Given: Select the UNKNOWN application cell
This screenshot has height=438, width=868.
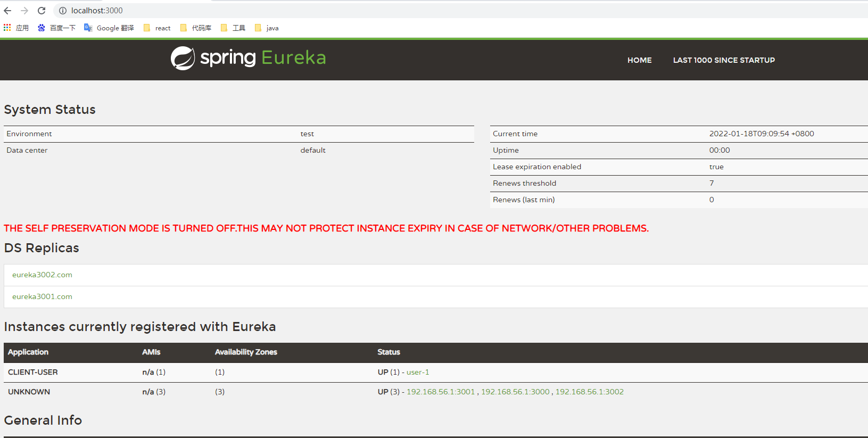Looking at the screenshot, I should click(x=29, y=392).
